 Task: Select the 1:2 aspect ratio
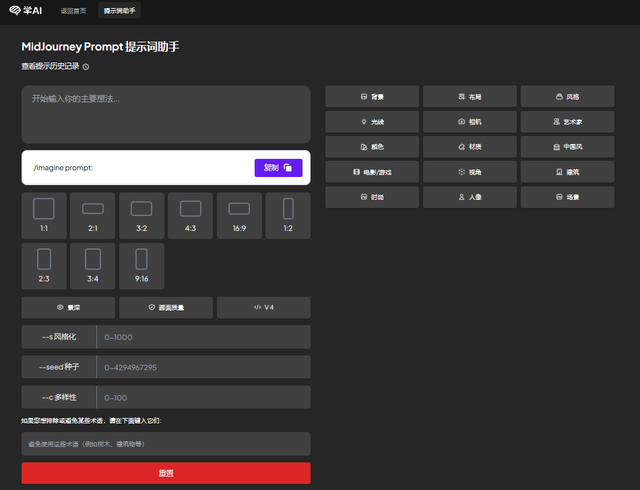click(288, 216)
